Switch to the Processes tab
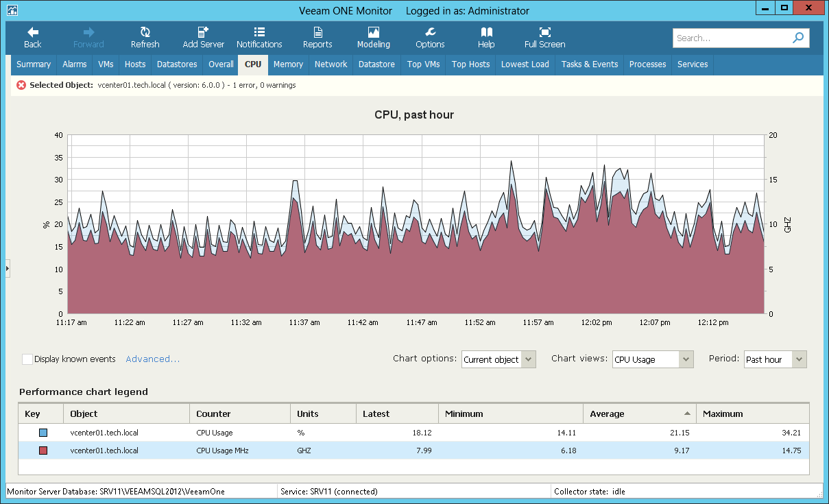 [647, 64]
